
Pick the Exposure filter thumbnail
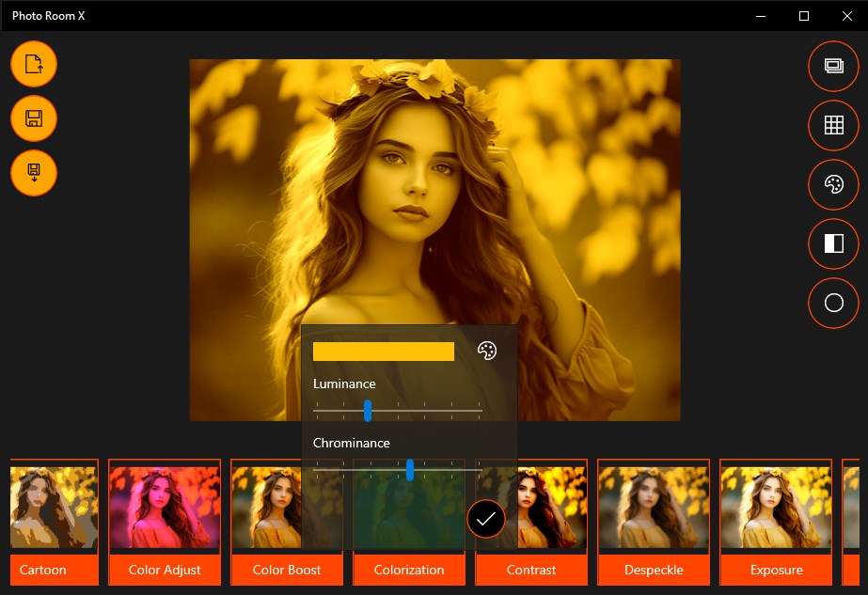(776, 508)
